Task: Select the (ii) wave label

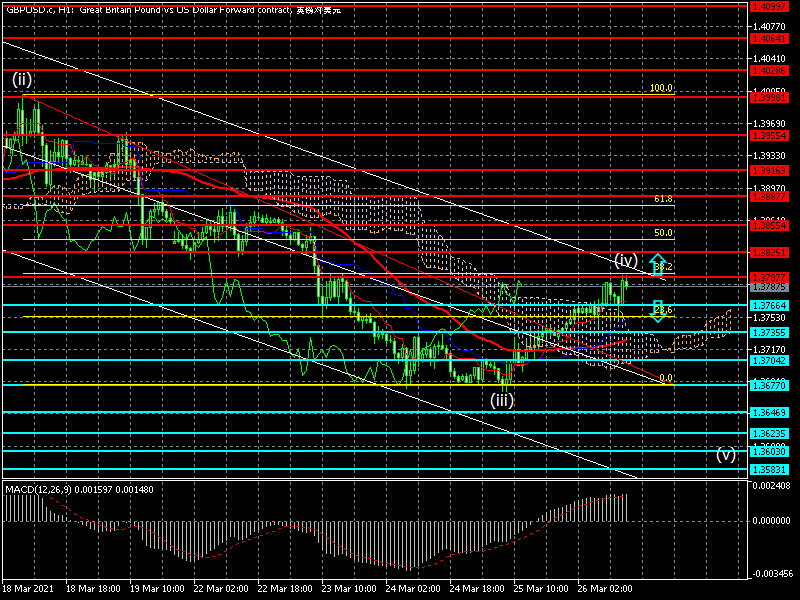Action: click(x=22, y=79)
